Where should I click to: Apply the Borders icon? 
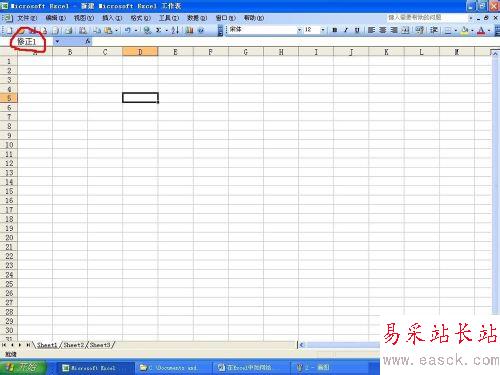point(448,31)
